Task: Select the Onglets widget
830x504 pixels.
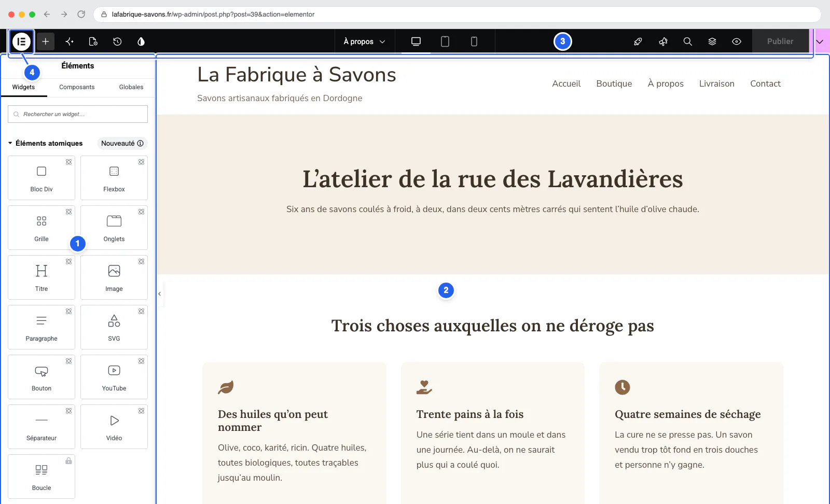Action: point(114,228)
